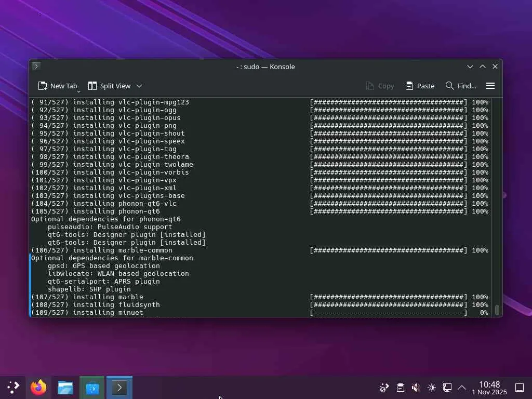This screenshot has width=532, height=399.
Task: Open the brightness tray icon
Action: [x=432, y=388]
